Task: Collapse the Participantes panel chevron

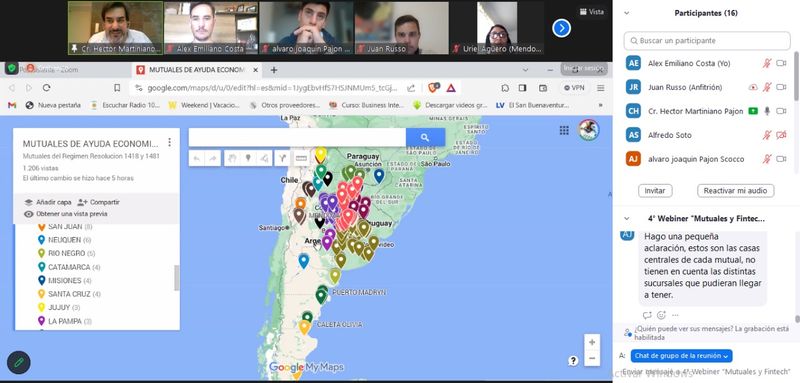Action: pos(627,13)
